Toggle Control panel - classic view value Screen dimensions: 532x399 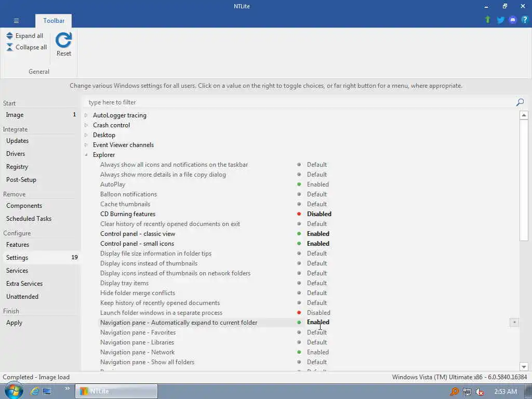[318, 233]
